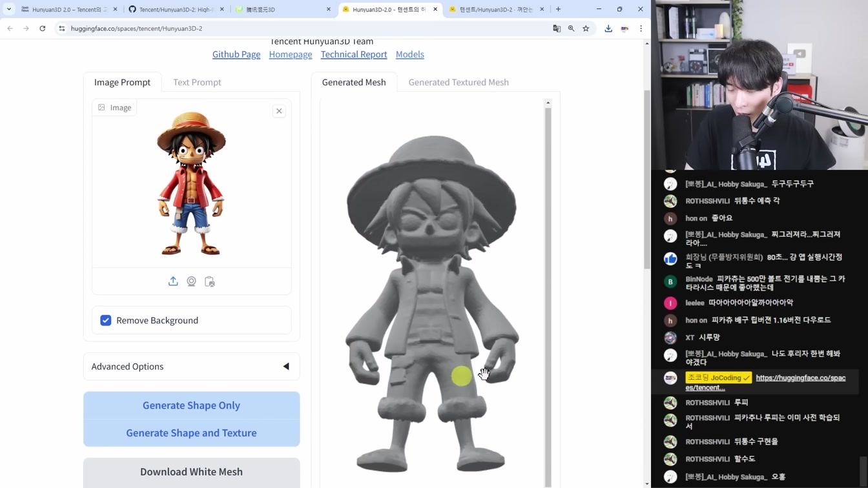Switch to the first Hunyuan3D 2.0 browser tab
The width and height of the screenshot is (868, 488).
(x=69, y=9)
